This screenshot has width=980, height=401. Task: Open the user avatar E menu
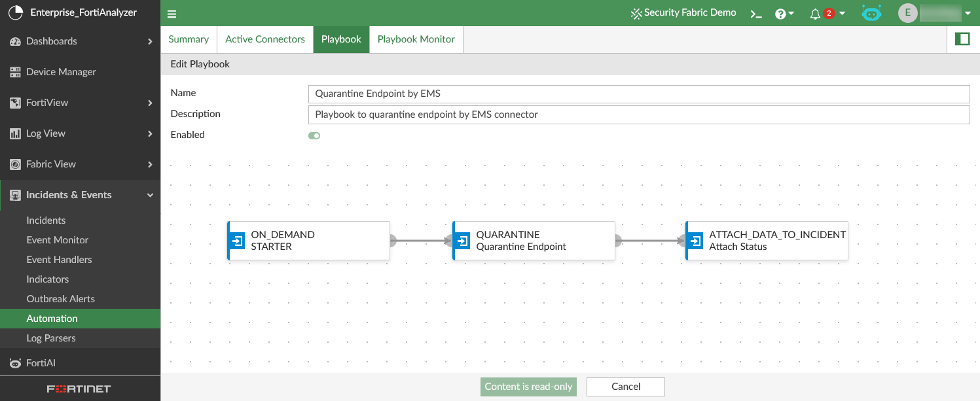pos(908,13)
